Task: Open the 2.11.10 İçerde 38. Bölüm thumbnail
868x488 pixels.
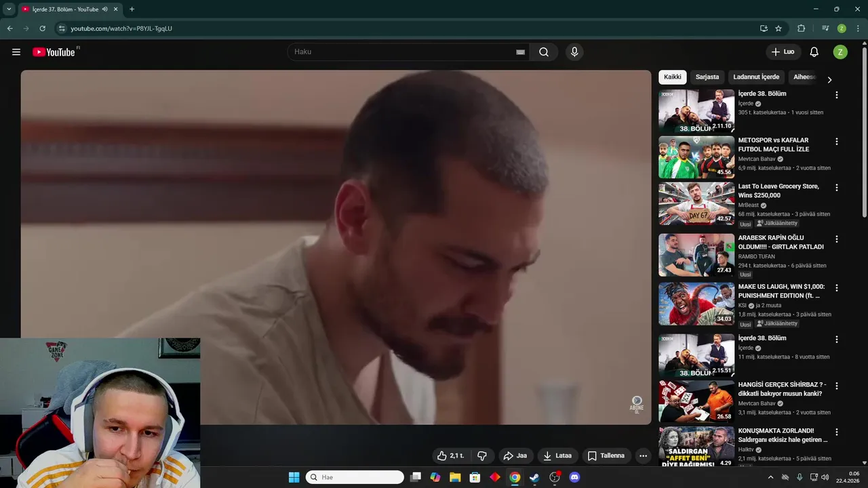Action: pyautogui.click(x=696, y=111)
